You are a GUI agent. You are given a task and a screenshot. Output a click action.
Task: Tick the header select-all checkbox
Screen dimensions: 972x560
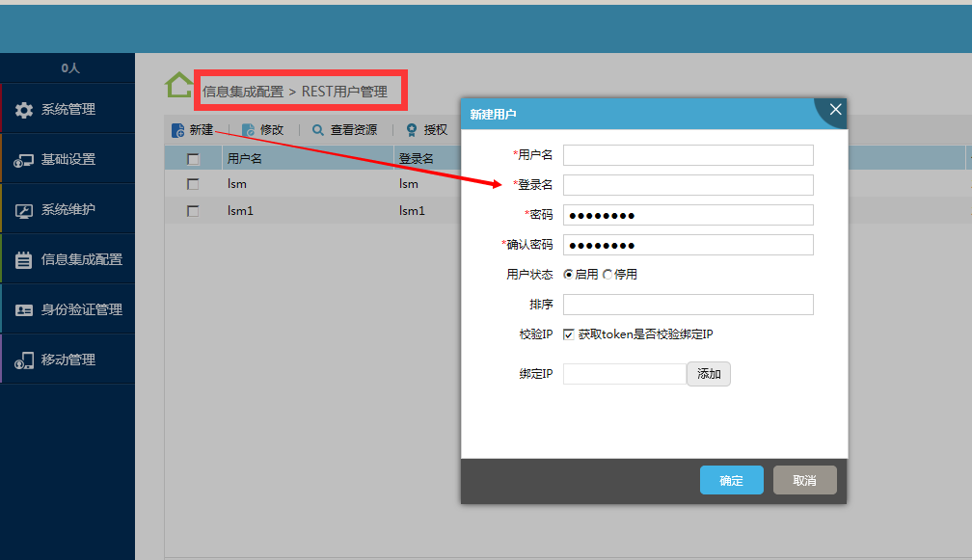point(193,159)
